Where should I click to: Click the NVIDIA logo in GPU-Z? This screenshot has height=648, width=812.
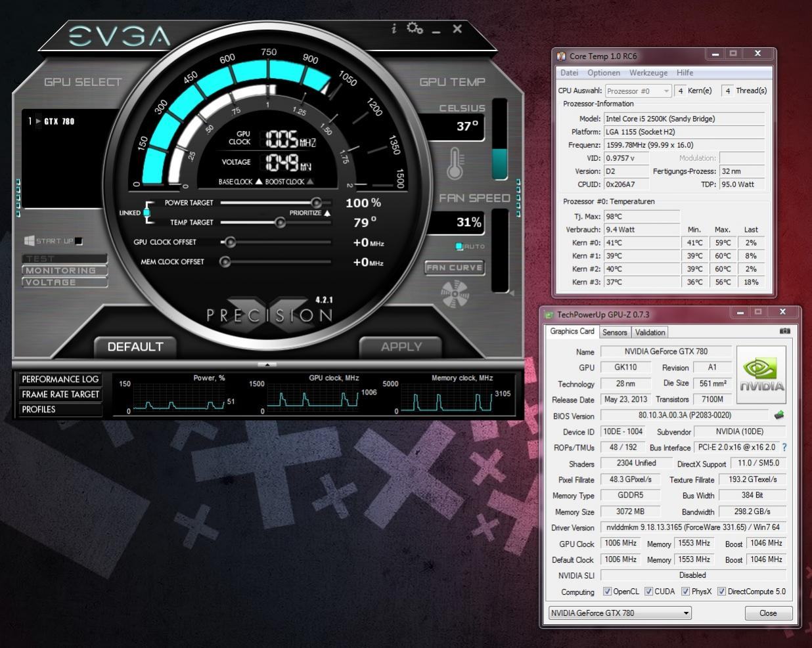[761, 375]
